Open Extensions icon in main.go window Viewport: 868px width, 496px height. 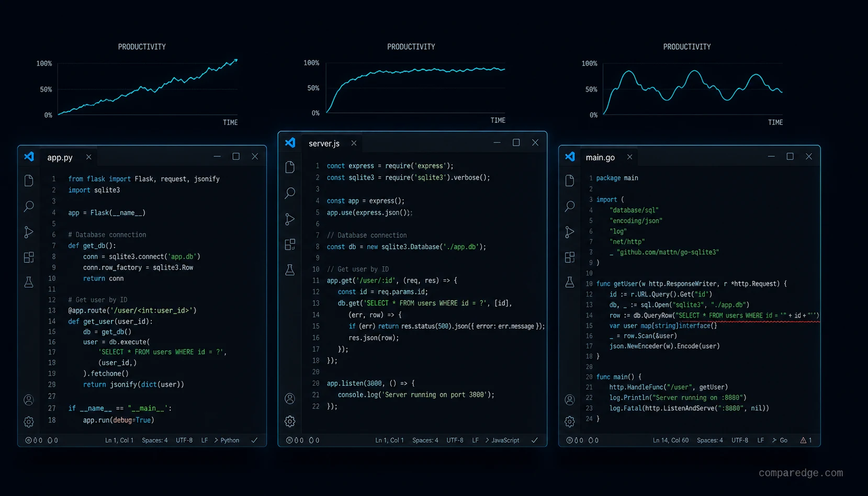(x=570, y=257)
